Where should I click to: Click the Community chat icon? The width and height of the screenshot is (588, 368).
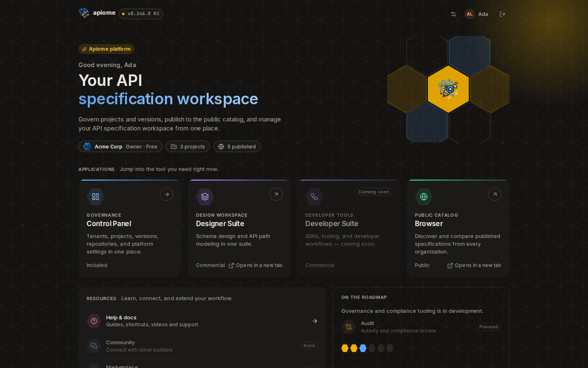click(94, 346)
